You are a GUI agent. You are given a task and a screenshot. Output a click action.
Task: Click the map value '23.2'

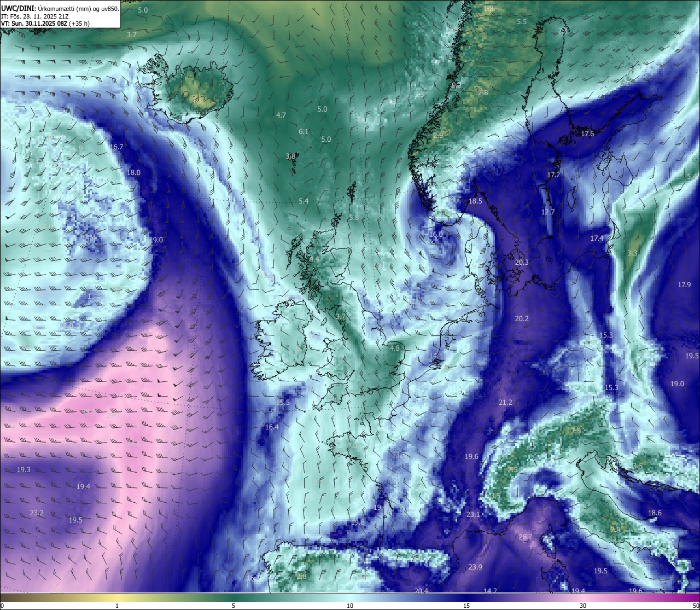pos(37,513)
